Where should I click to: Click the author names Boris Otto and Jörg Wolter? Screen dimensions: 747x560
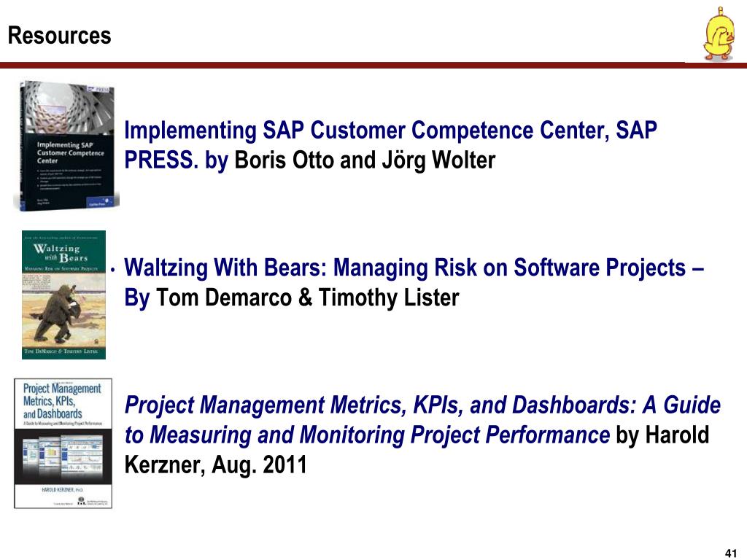point(365,160)
